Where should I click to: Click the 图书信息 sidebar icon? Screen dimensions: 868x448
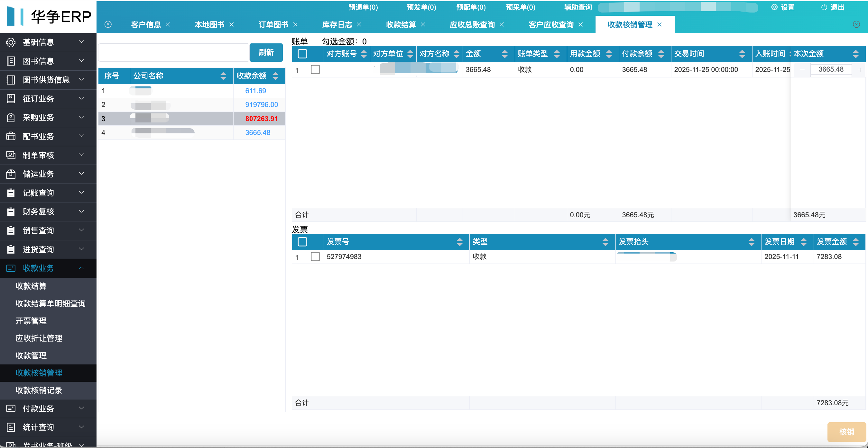click(x=11, y=61)
